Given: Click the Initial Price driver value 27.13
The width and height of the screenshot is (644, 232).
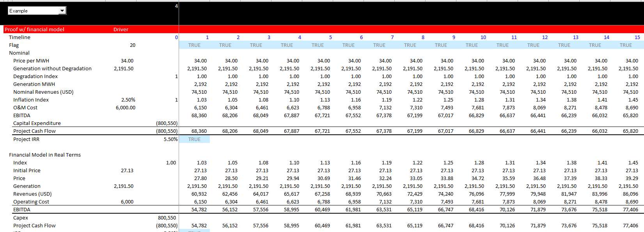Looking at the screenshot, I should tap(127, 171).
